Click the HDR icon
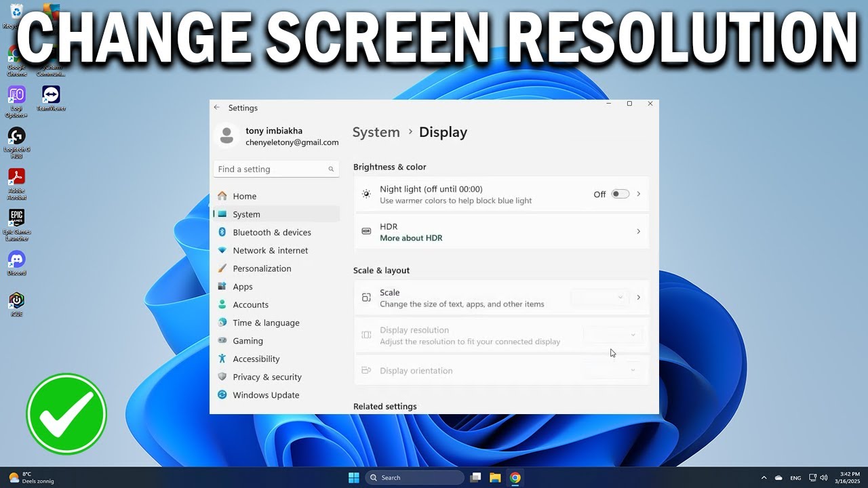The image size is (868, 488). 366,232
